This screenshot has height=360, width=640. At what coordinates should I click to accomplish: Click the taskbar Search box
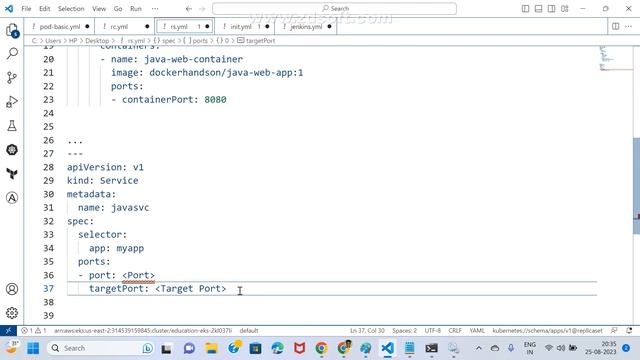[100, 348]
